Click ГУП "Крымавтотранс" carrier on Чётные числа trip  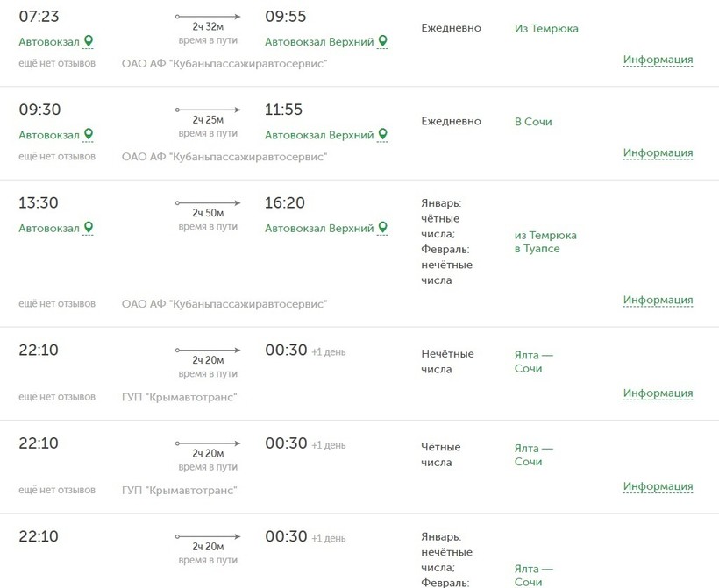(x=179, y=491)
